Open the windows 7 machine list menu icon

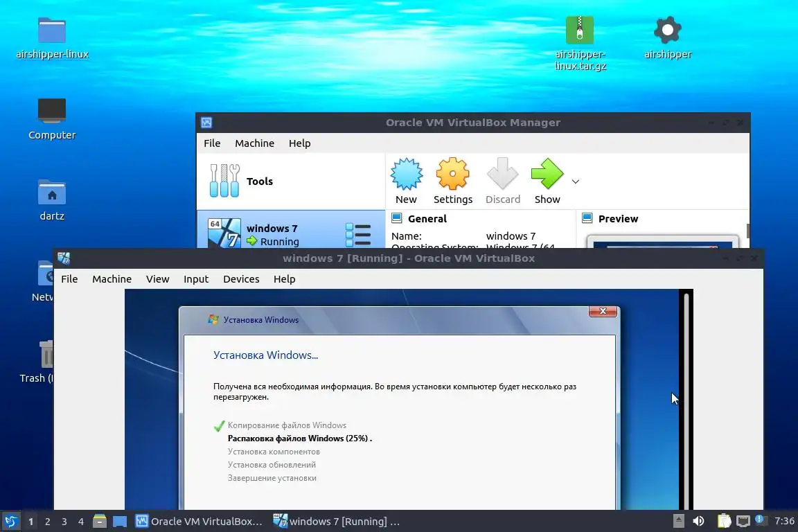358,235
